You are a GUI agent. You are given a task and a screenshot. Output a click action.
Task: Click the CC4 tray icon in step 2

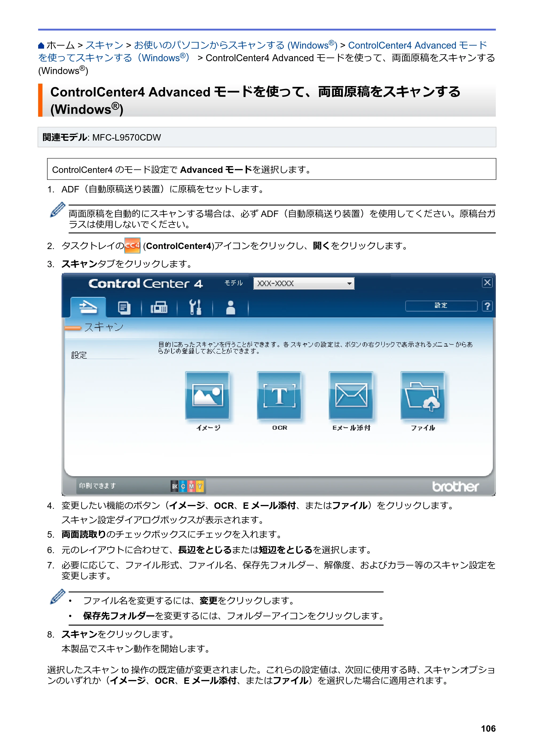click(132, 246)
